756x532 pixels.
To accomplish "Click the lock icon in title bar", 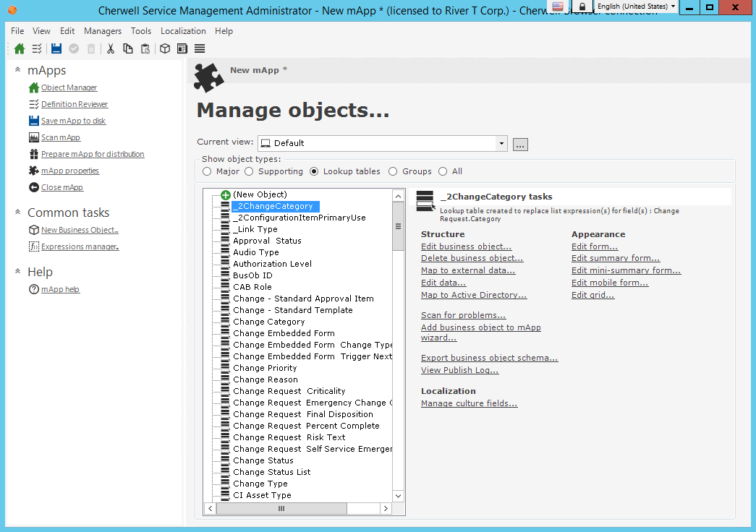I will tap(582, 7).
